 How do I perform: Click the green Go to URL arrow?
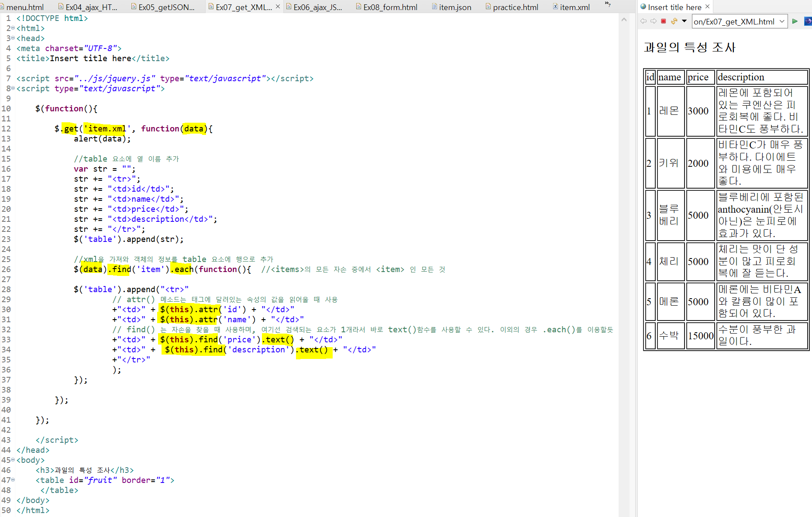click(795, 21)
